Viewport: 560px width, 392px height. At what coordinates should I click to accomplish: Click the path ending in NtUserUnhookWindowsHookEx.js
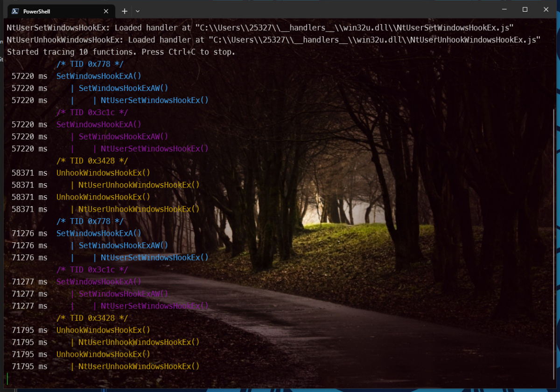[x=375, y=40]
